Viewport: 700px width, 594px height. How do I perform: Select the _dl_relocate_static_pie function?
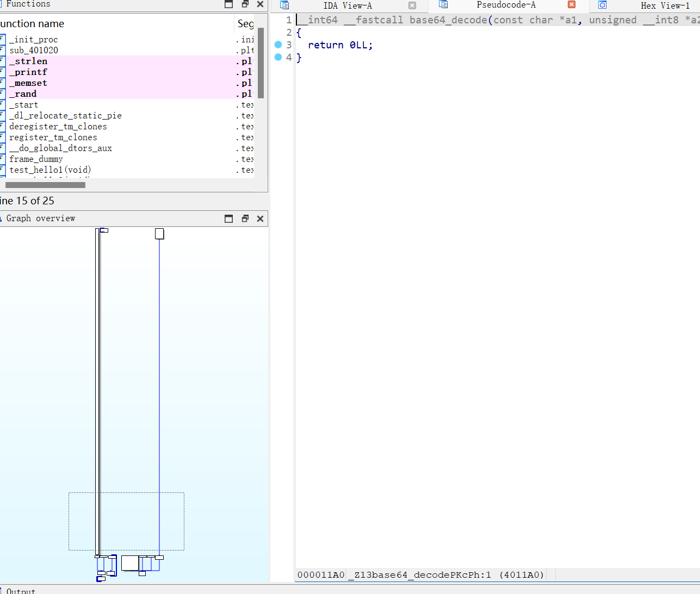tap(65, 116)
